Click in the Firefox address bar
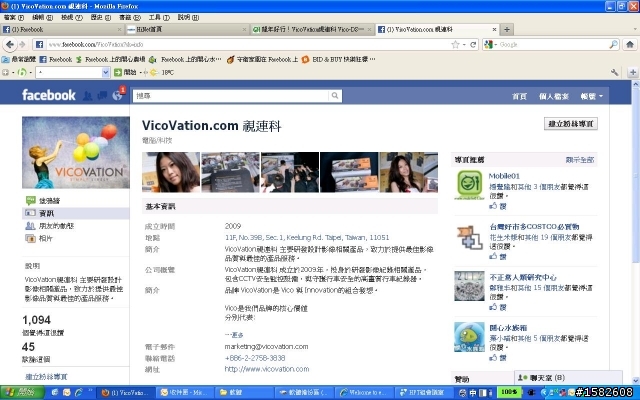The width and height of the screenshot is (640, 400). coord(247,44)
